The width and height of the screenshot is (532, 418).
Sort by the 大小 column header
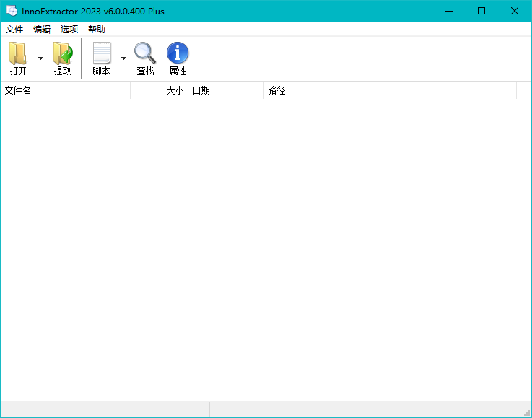point(160,90)
